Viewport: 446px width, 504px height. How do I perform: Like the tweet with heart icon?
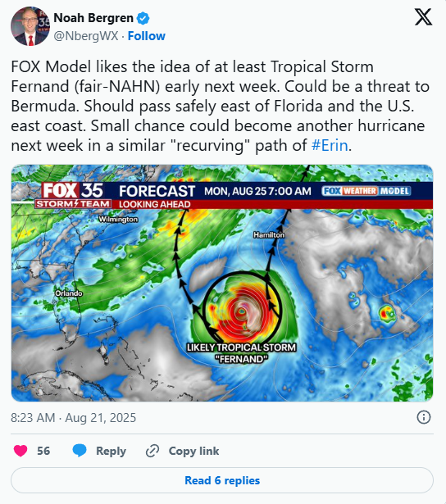[x=20, y=451]
